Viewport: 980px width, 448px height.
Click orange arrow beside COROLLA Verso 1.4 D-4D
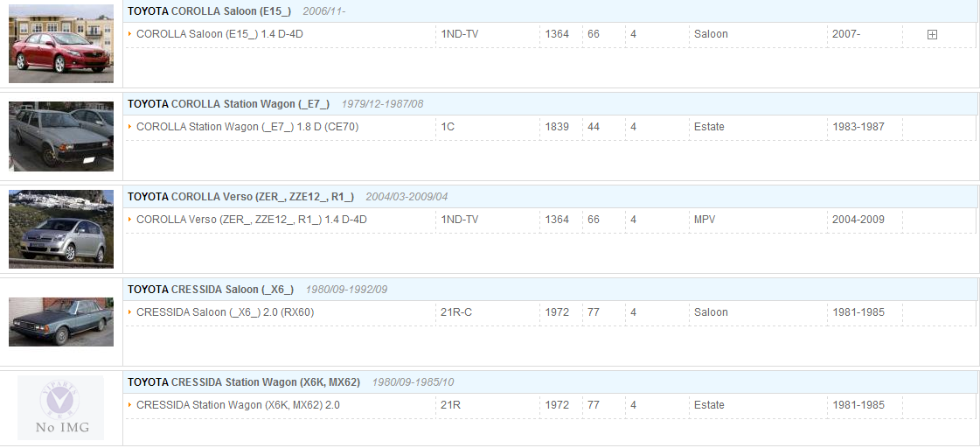click(129, 219)
